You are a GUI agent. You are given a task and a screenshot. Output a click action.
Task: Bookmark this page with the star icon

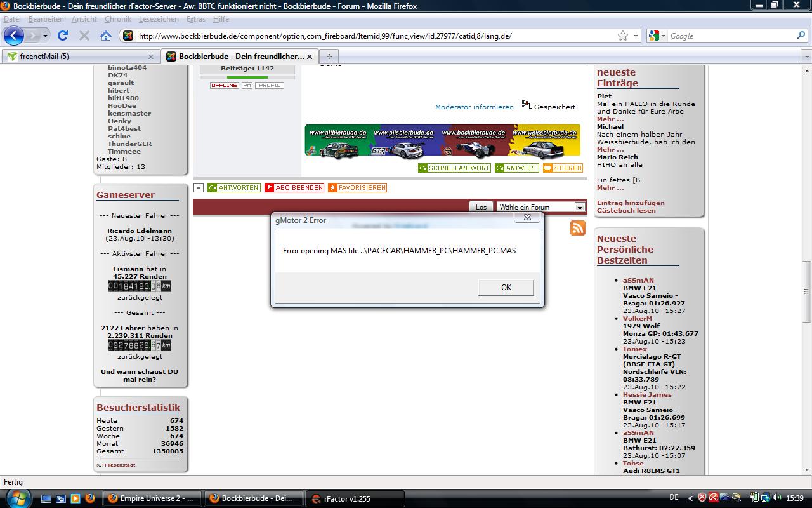(x=623, y=36)
